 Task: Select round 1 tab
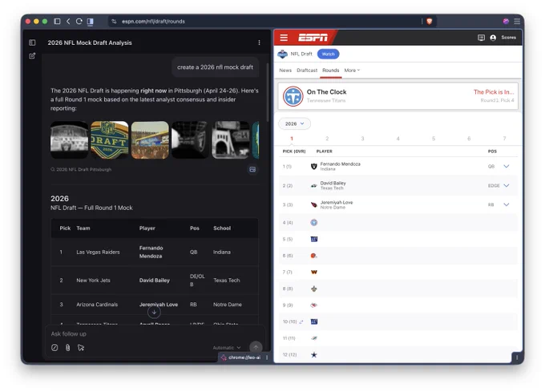tap(292, 139)
